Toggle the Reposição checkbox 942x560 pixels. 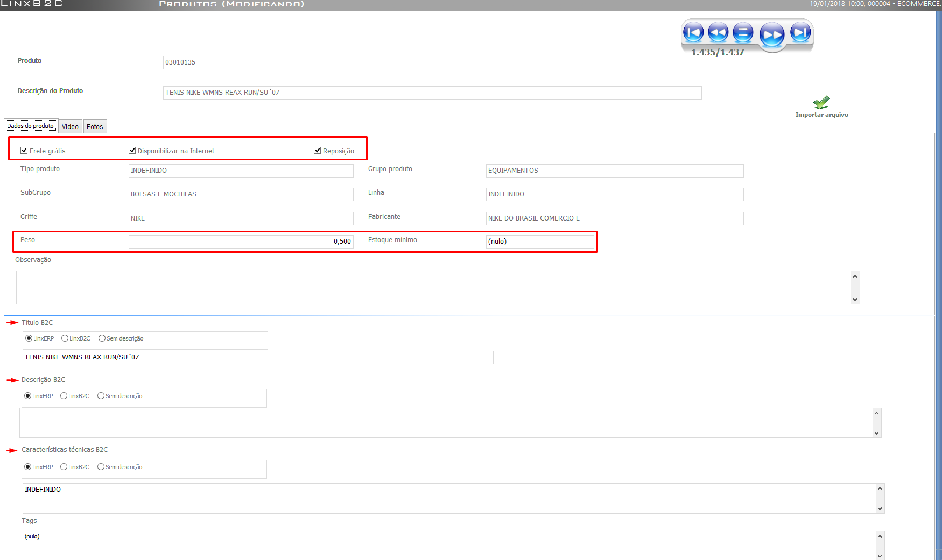[x=317, y=151]
